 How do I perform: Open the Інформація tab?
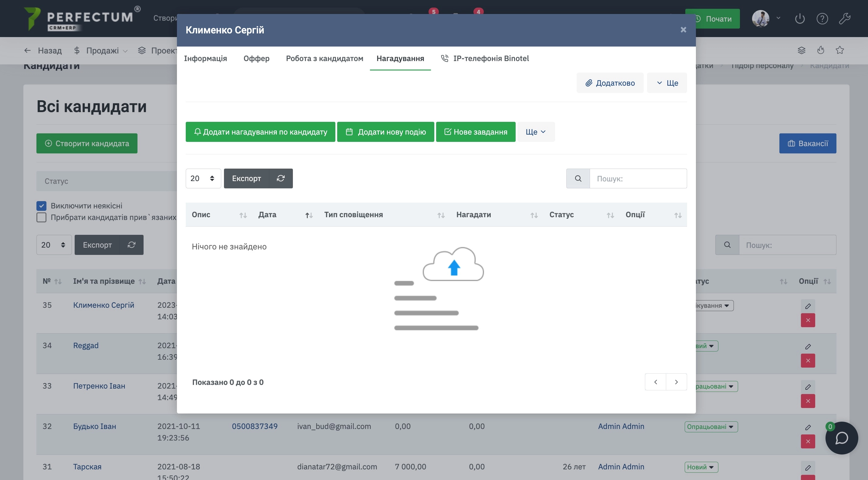tap(205, 58)
